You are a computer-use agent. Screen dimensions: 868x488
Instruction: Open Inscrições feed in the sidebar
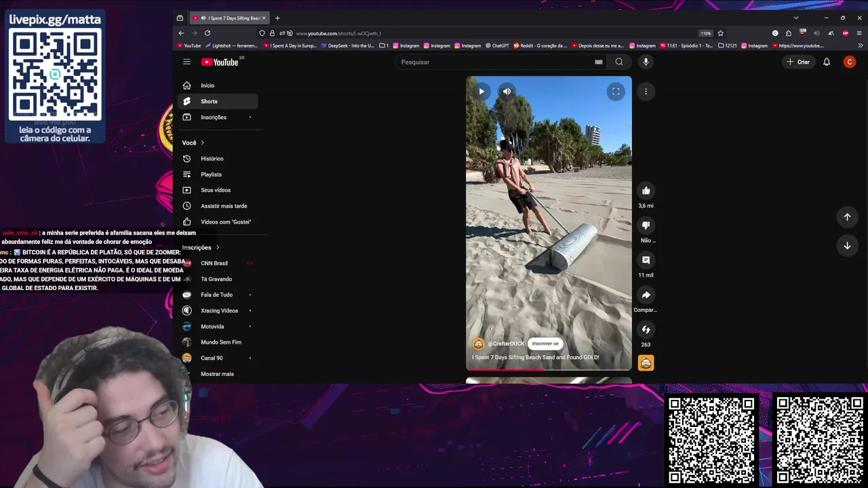(218, 117)
